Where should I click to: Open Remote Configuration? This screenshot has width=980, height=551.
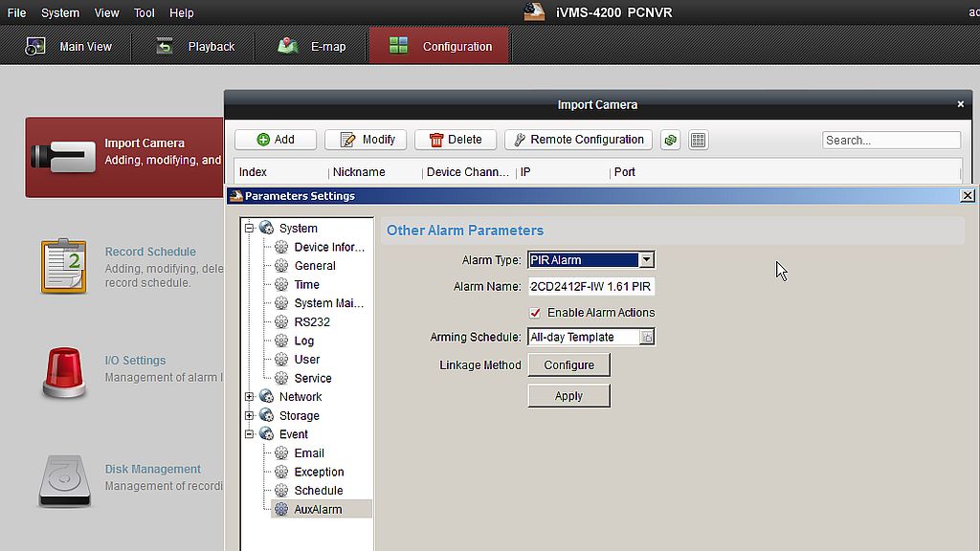[x=578, y=140]
